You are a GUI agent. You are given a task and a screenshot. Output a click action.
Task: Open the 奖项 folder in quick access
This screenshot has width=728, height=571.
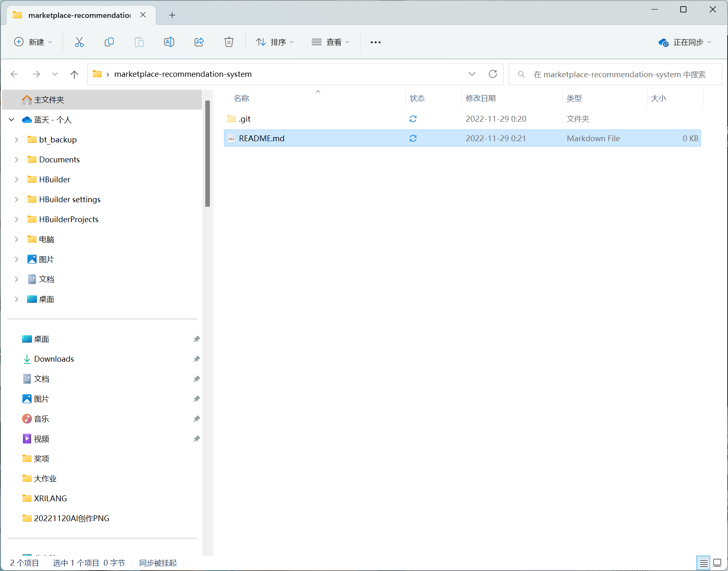coord(42,458)
